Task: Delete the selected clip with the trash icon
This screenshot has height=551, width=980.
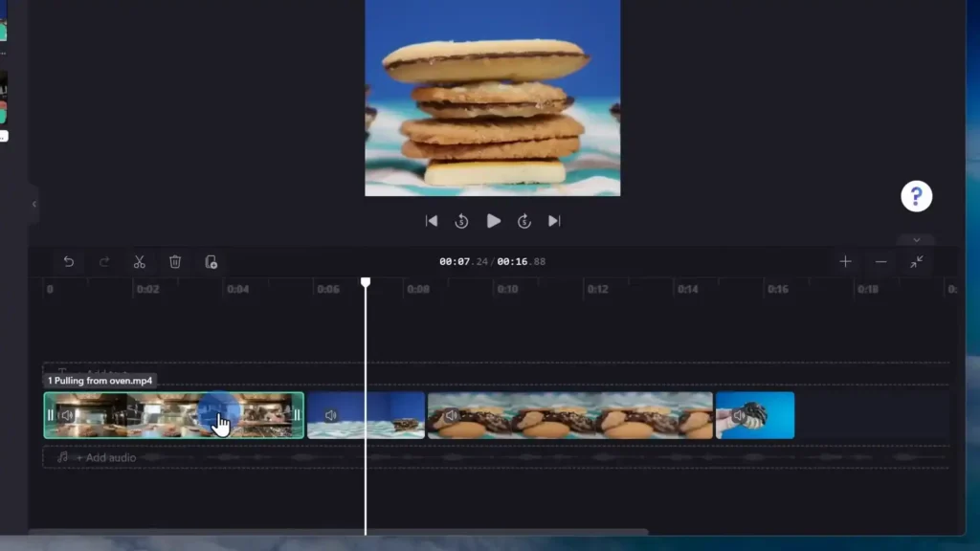Action: click(x=175, y=262)
